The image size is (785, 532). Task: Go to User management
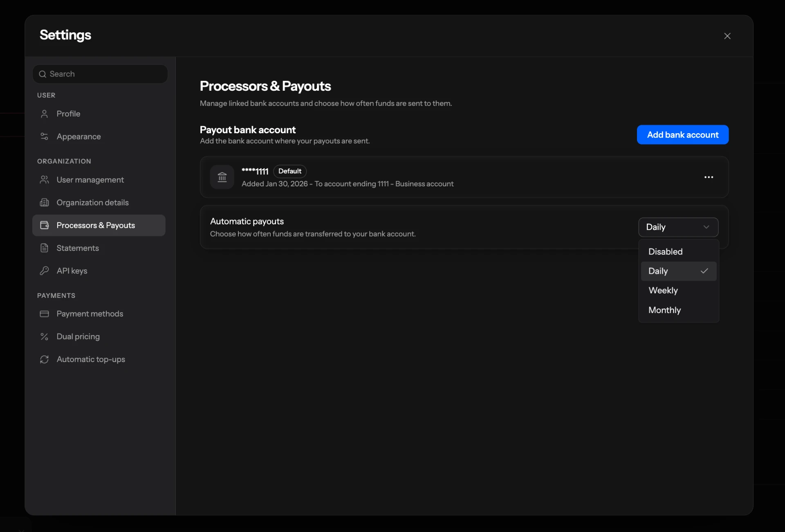click(x=99, y=180)
